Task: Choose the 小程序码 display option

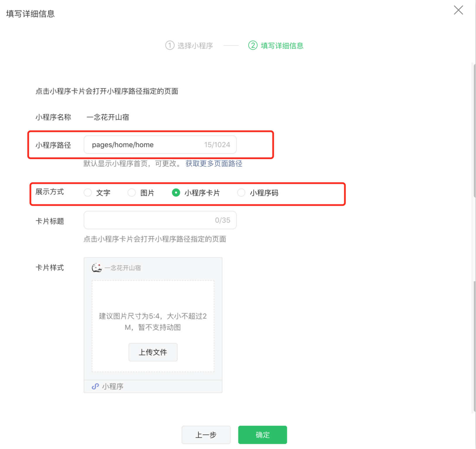Action: tap(258, 193)
